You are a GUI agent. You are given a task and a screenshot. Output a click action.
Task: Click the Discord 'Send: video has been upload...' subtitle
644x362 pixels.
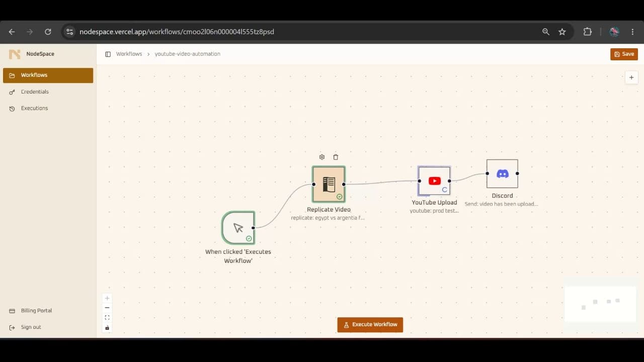pyautogui.click(x=501, y=204)
